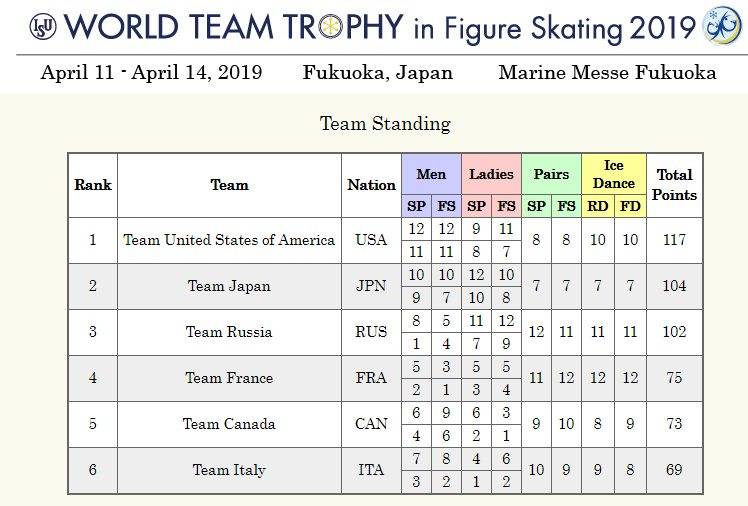Image resolution: width=748 pixels, height=506 pixels.
Task: Open the Team Canada entry
Action: tap(229, 424)
